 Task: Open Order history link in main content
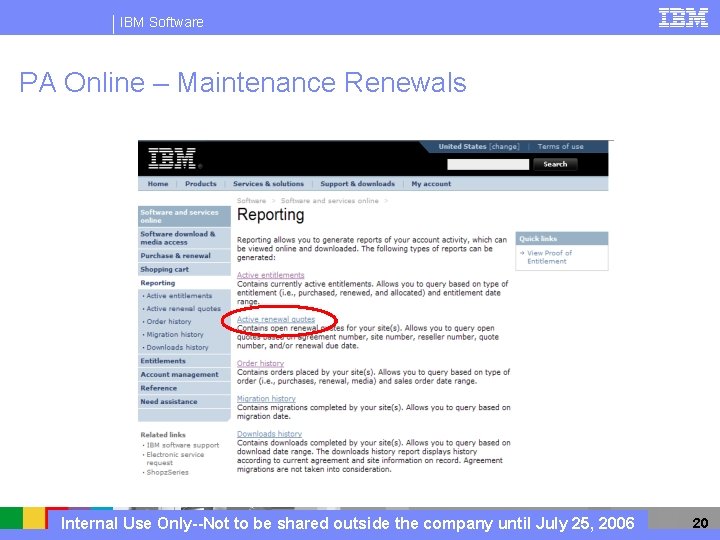[260, 363]
